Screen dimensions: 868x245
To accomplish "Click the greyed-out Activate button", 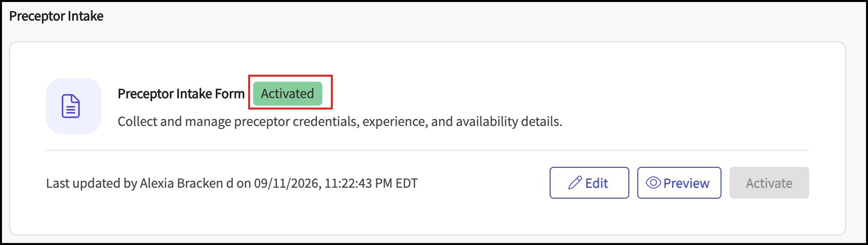I will click(x=769, y=183).
